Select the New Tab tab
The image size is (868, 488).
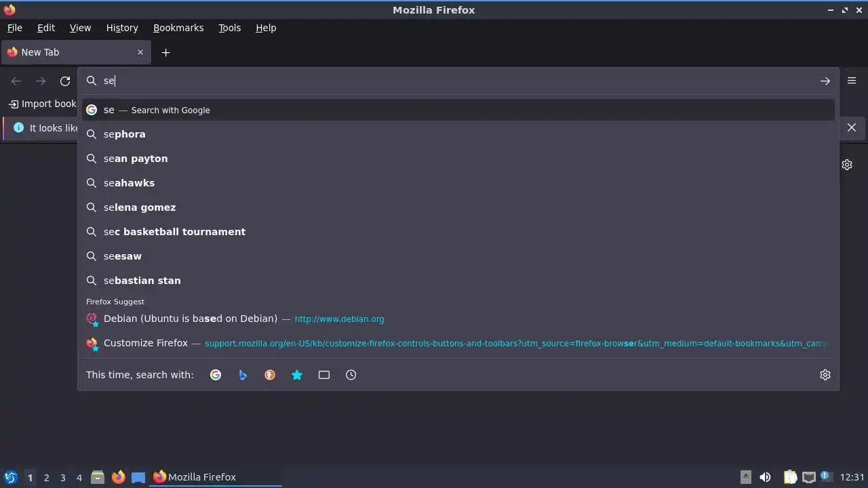76,52
